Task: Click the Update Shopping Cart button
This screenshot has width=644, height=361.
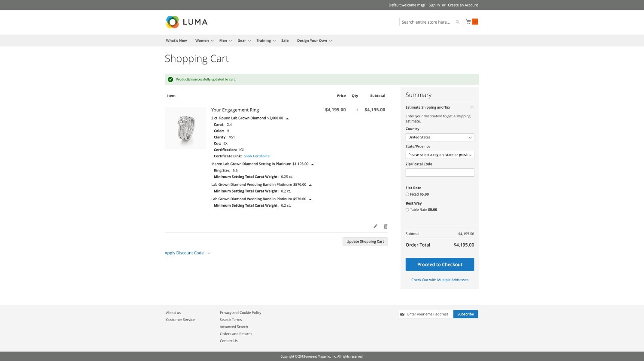Action: [x=365, y=241]
